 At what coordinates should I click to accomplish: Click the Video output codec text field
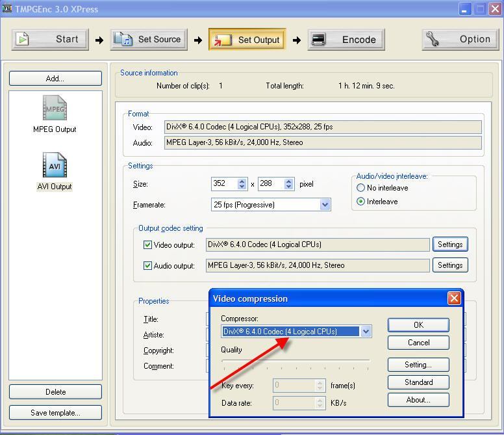point(318,244)
